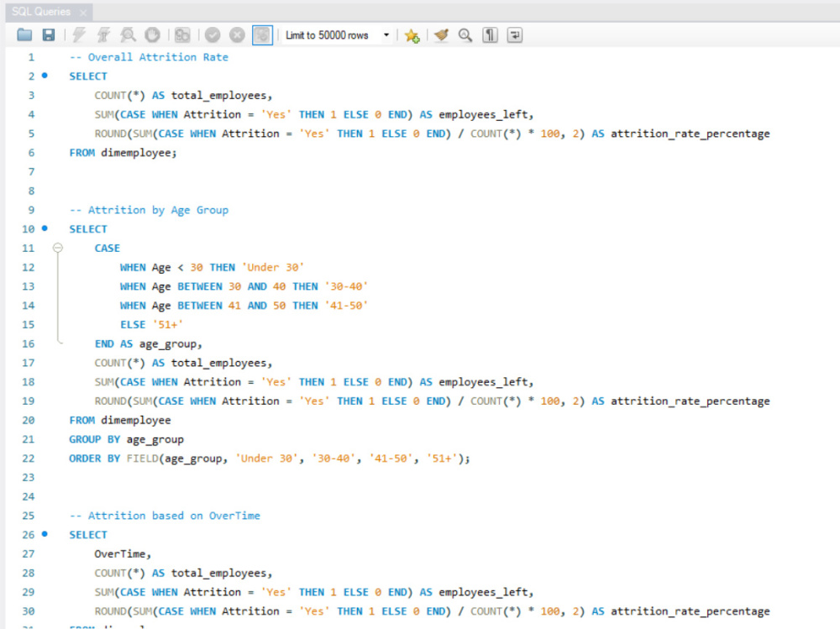840x629 pixels.
Task: Place the cursor on 'FROM dimemployee;' on line 6
Action: 123,153
